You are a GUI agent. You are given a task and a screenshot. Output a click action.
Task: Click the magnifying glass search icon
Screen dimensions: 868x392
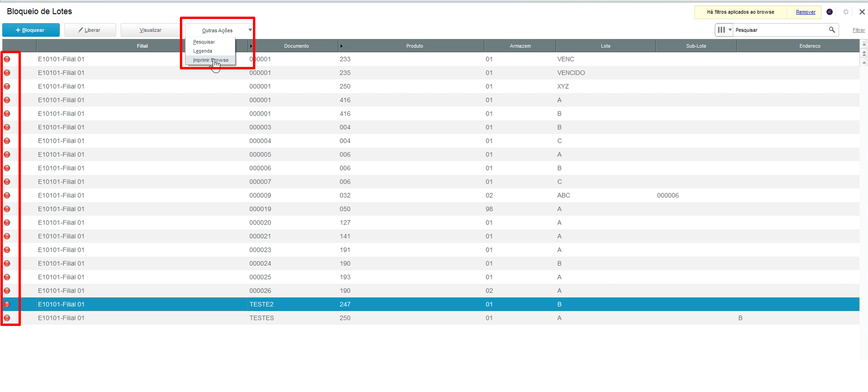click(832, 29)
